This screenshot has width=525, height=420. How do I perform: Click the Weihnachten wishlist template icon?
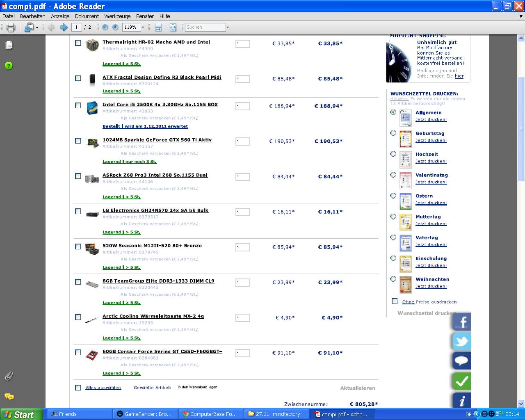[405, 285]
